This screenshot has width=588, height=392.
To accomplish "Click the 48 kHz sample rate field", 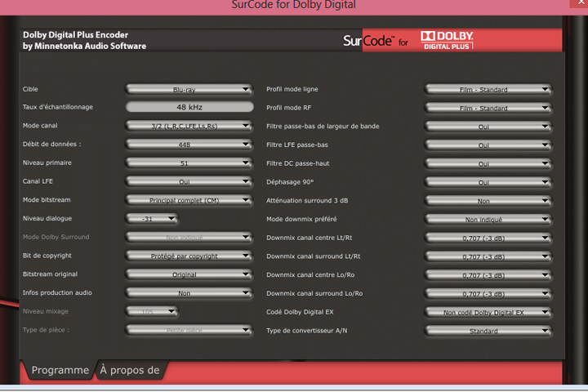I will [189, 107].
